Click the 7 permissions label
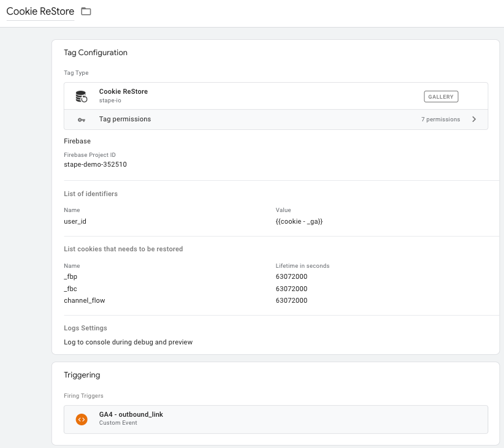The width and height of the screenshot is (504, 448). click(x=441, y=120)
